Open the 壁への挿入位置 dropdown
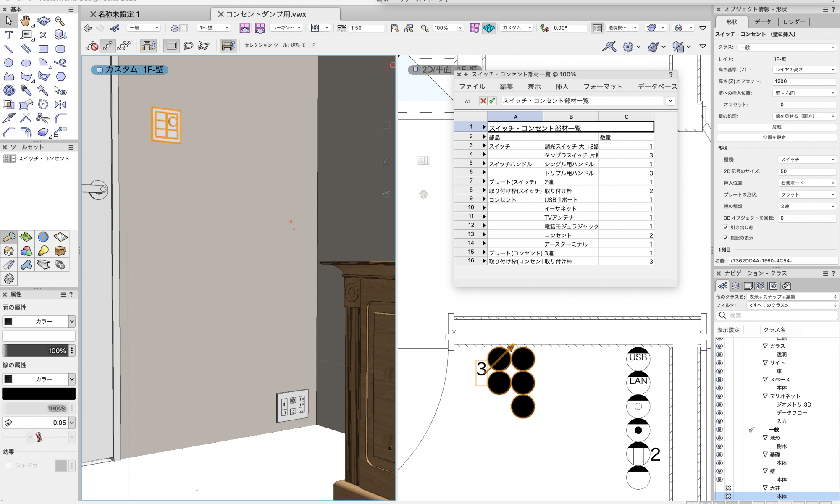 coord(804,93)
